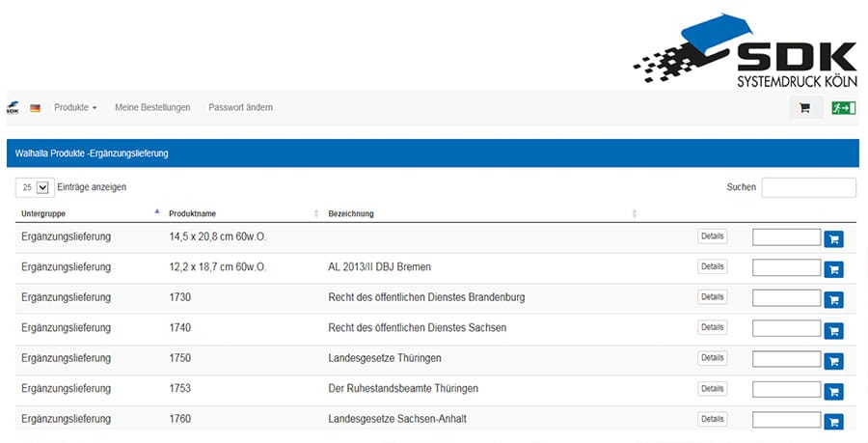Select the German flag language icon
Image resolution: width=868 pixels, height=443 pixels.
click(35, 108)
